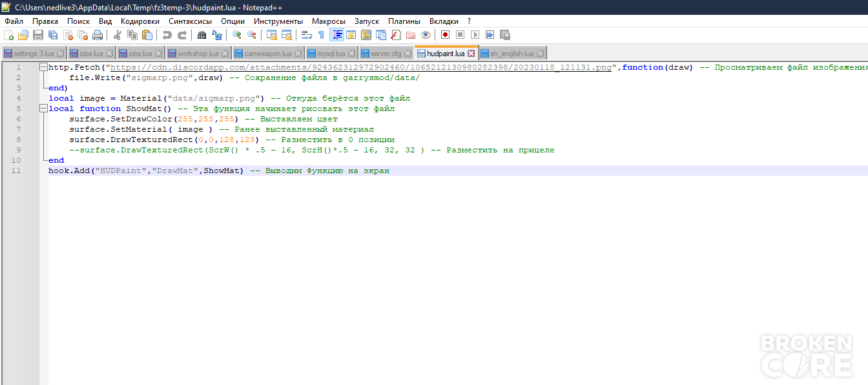
Task: Zoom in using the magnifier plus icon
Action: 237,35
